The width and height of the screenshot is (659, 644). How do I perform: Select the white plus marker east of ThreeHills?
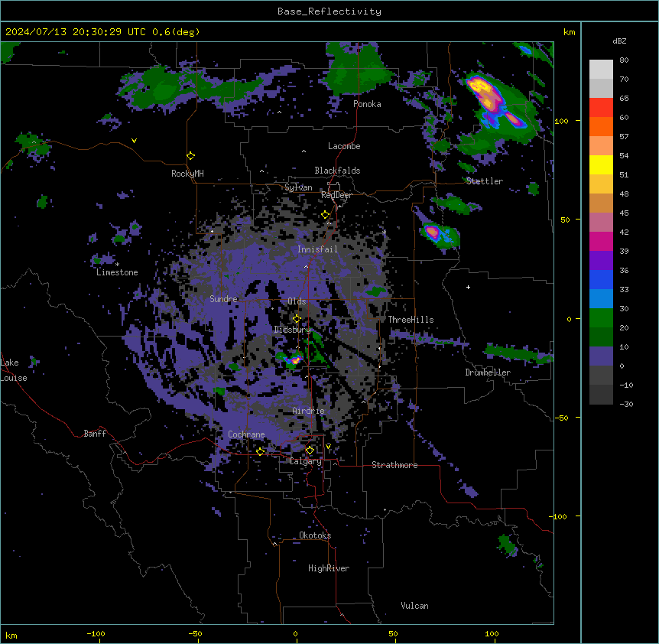[x=468, y=287]
